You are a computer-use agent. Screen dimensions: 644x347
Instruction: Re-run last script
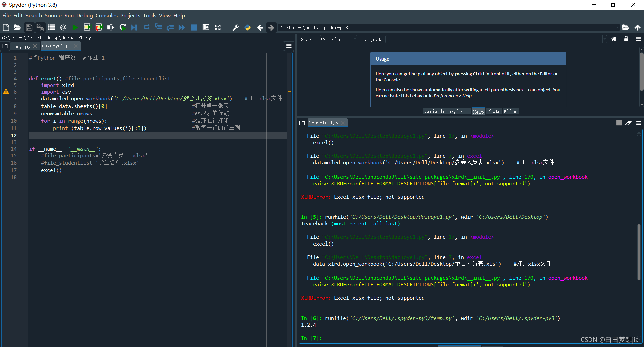tap(123, 27)
